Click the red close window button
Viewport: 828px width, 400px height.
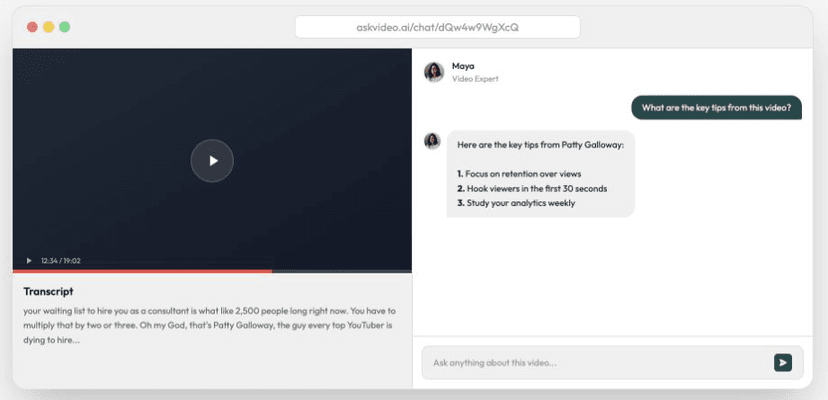pos(32,27)
